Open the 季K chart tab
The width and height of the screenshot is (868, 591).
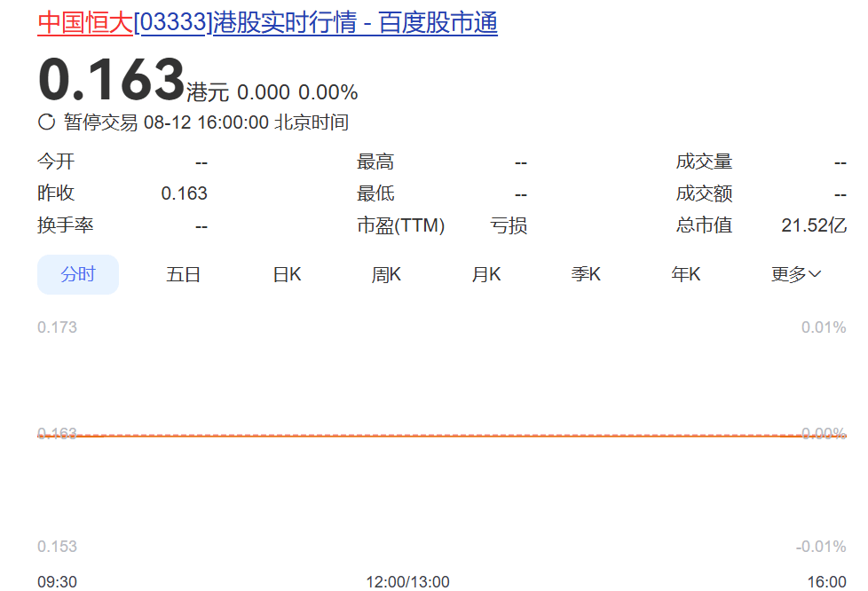click(586, 274)
